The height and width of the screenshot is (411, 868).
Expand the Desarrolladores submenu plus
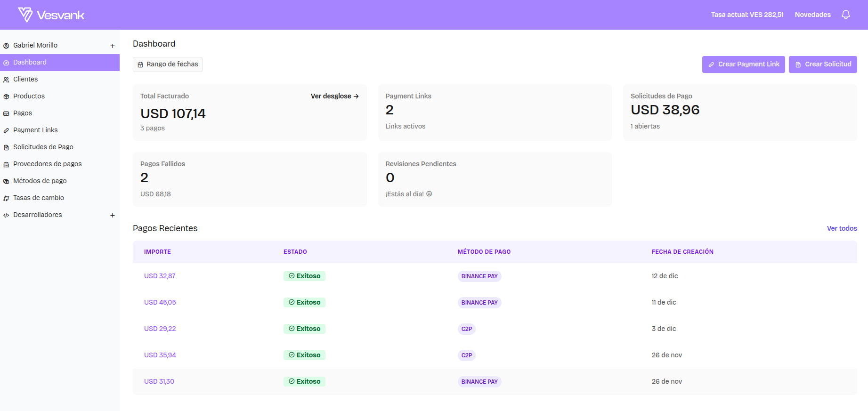[113, 215]
